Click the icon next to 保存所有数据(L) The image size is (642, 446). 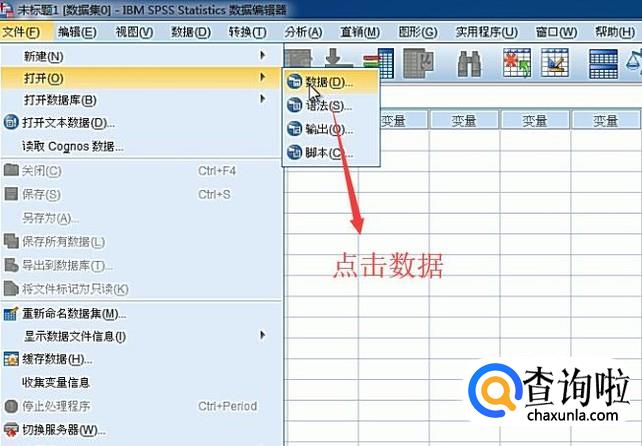(x=11, y=241)
